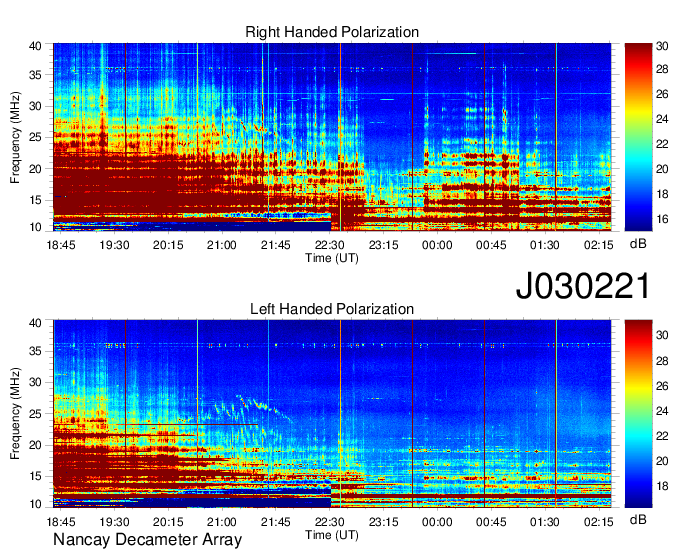Click the 24 value on the Right Handed color bar
Screen dimensions: 680x552
pyautogui.click(x=662, y=119)
